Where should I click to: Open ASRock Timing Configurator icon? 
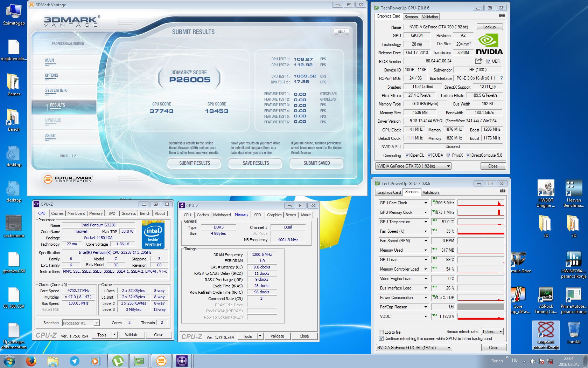(546, 300)
